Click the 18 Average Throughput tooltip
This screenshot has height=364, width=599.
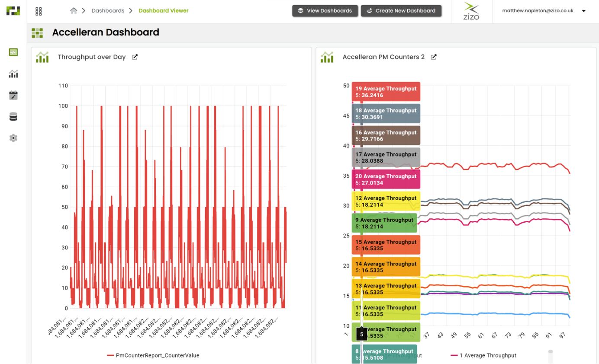[x=386, y=114]
